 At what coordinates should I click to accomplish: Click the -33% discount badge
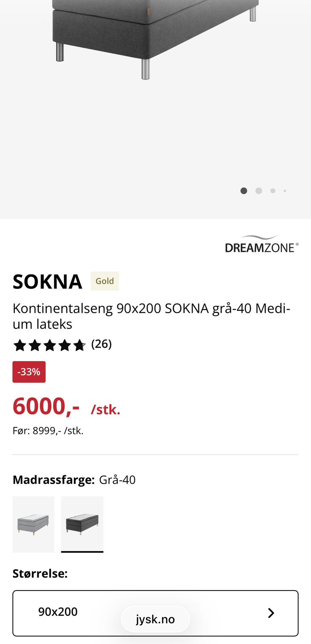(x=29, y=372)
